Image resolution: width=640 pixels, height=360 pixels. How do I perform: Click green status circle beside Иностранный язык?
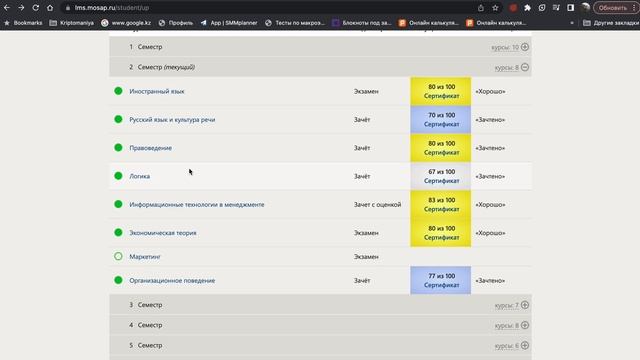pos(118,91)
